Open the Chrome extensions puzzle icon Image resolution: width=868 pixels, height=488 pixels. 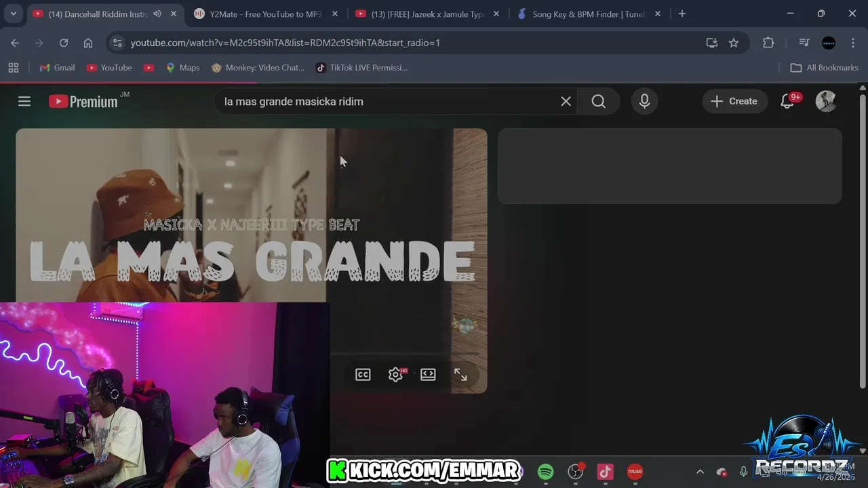click(x=768, y=43)
